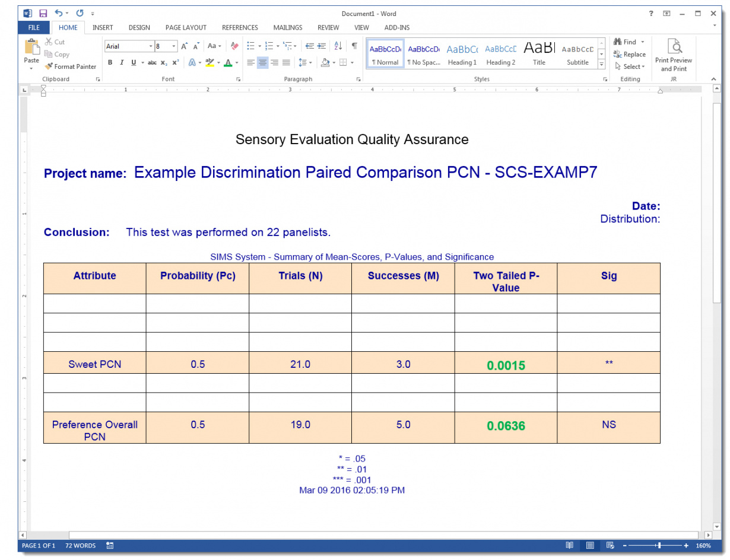730x560 pixels.
Task: Click the Grow Font icon
Action: coord(184,46)
